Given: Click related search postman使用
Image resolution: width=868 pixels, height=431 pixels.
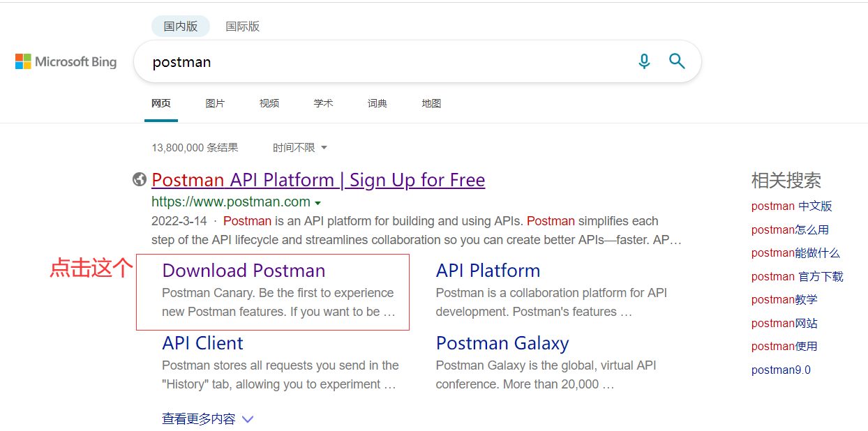Looking at the screenshot, I should (x=784, y=347).
